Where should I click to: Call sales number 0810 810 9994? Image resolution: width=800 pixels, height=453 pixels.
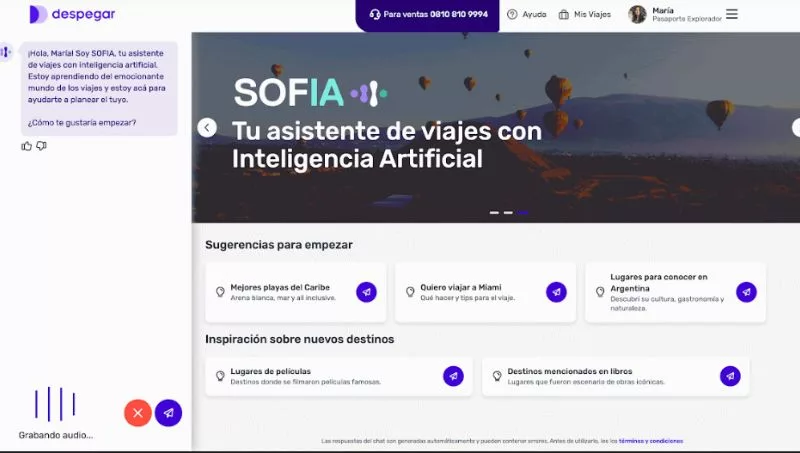coord(429,15)
